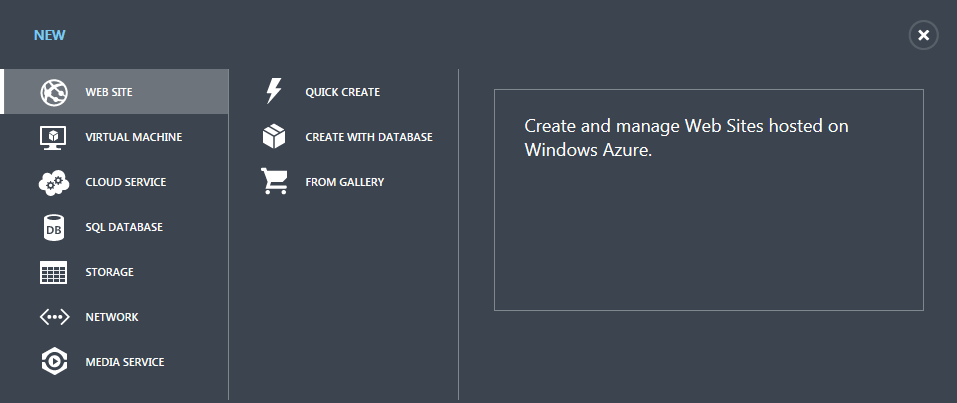Click the NEW panel heading
The height and width of the screenshot is (403, 957).
tap(49, 35)
